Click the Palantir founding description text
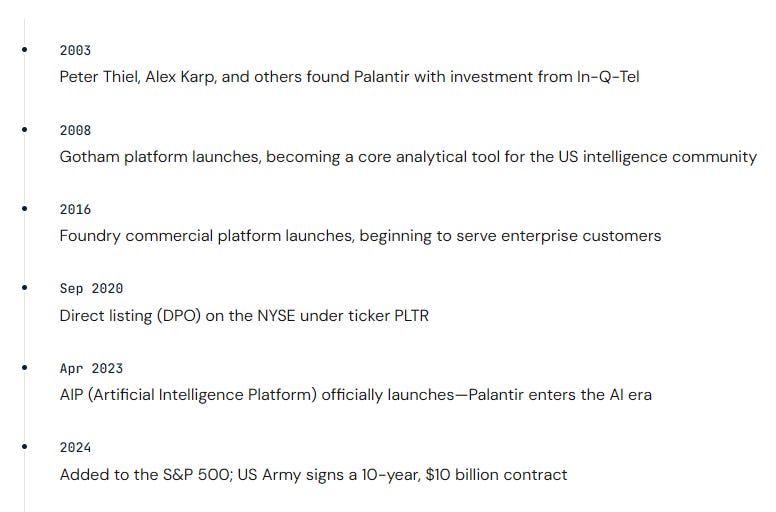The width and height of the screenshot is (776, 512). tap(349, 77)
